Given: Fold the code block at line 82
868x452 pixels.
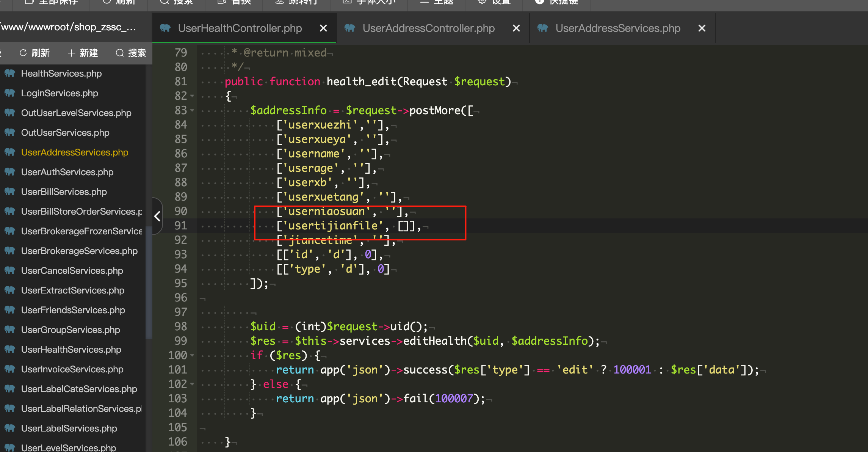Looking at the screenshot, I should [192, 96].
